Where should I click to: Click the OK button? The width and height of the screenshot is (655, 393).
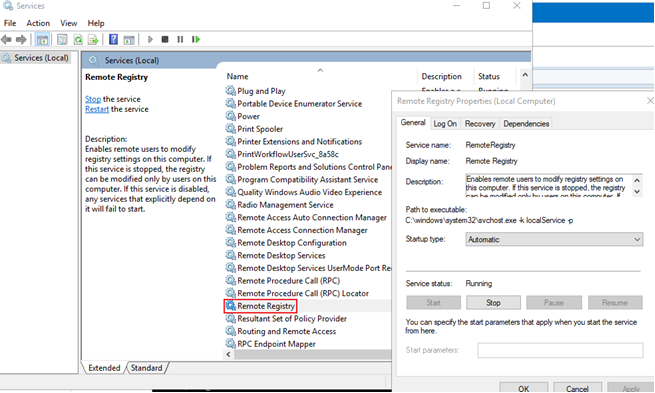pos(523,388)
